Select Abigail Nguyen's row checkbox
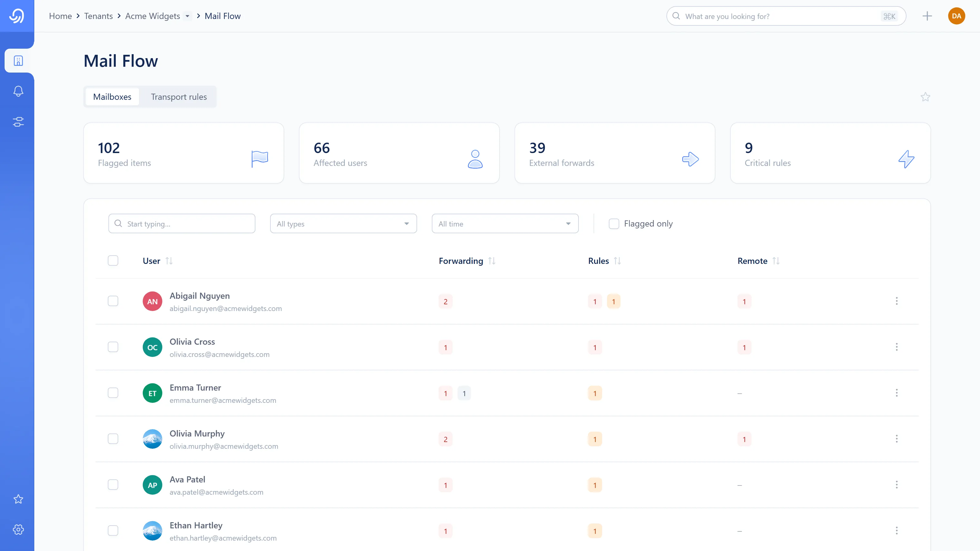This screenshot has height=551, width=980. (113, 301)
